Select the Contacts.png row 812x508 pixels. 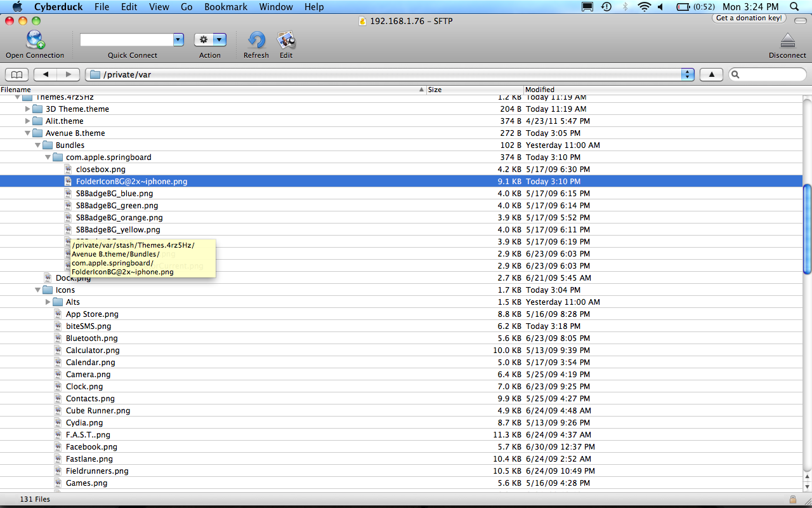coord(401,398)
